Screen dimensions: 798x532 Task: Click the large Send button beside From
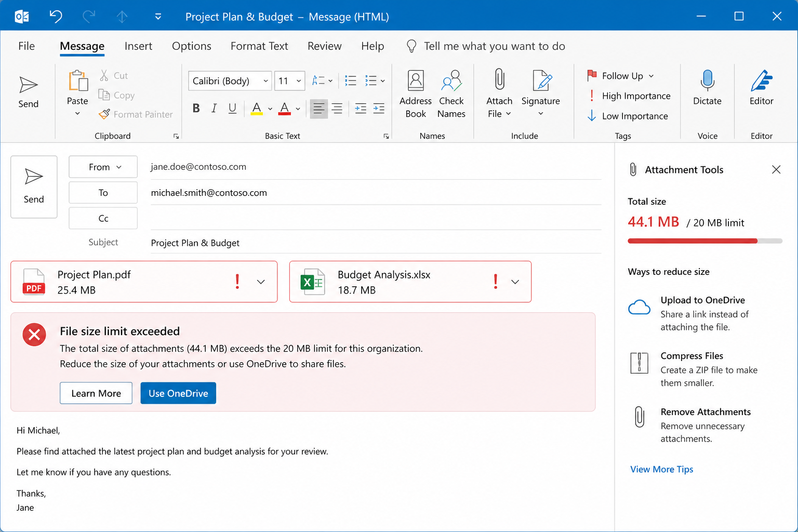click(34, 187)
